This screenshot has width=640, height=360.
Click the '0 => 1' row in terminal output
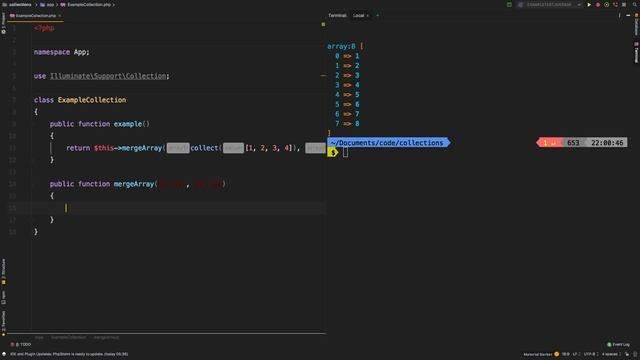[x=347, y=56]
